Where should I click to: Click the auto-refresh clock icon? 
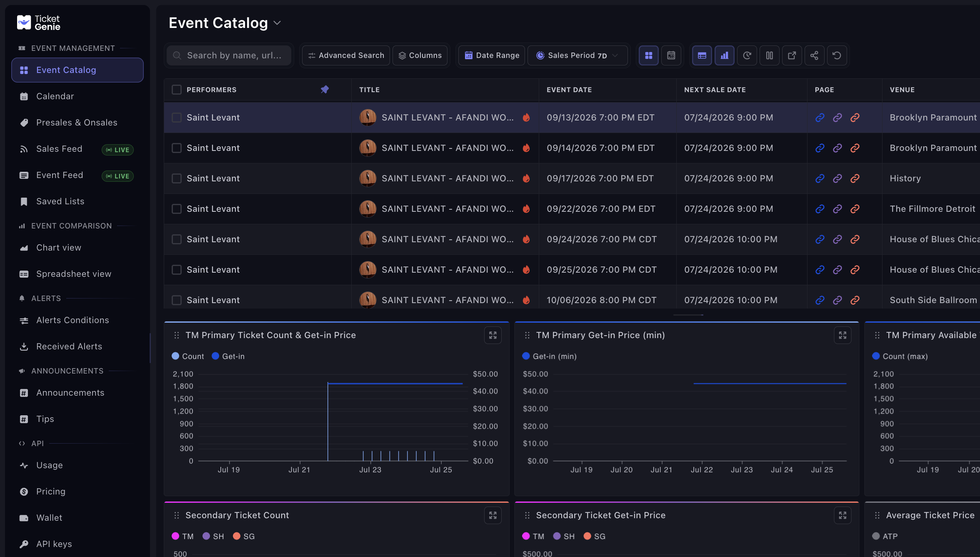(x=747, y=55)
